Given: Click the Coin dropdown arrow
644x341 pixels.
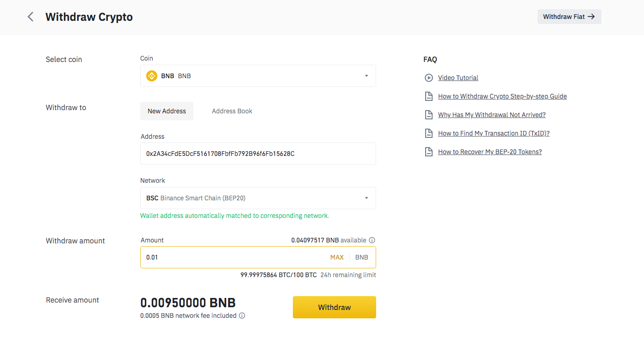Looking at the screenshot, I should [x=366, y=76].
